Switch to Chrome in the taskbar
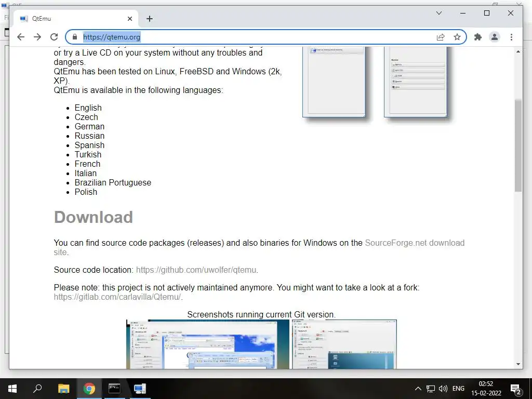 (x=89, y=389)
